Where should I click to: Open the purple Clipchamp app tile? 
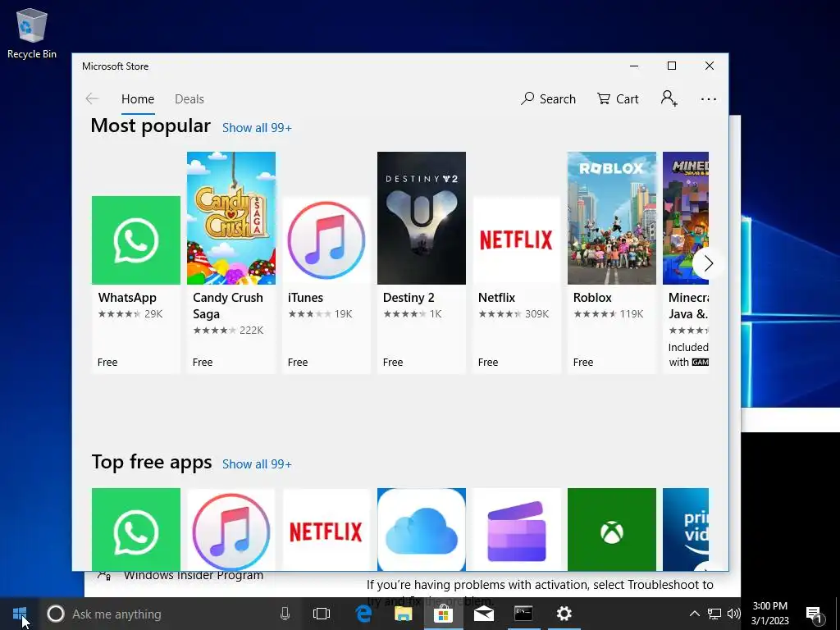tap(517, 529)
